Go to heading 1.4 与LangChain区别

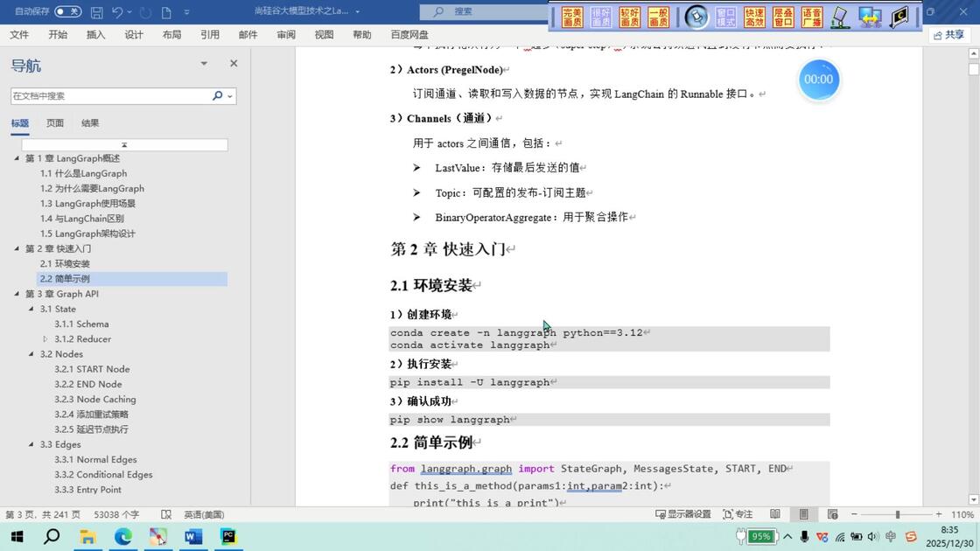[x=82, y=219]
